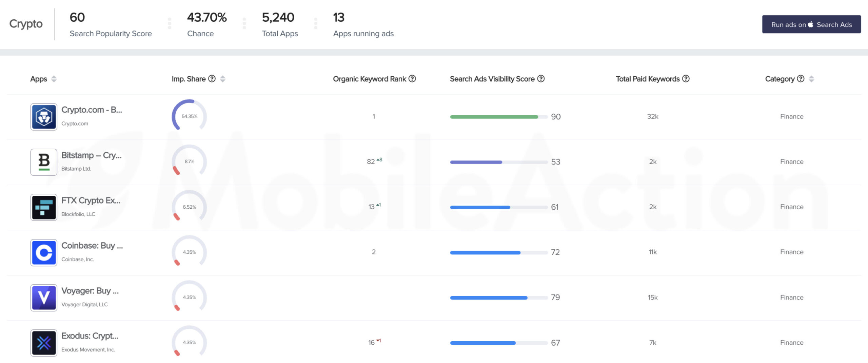Click the 11k paid keywords value
The height and width of the screenshot is (363, 868).
(x=653, y=252)
